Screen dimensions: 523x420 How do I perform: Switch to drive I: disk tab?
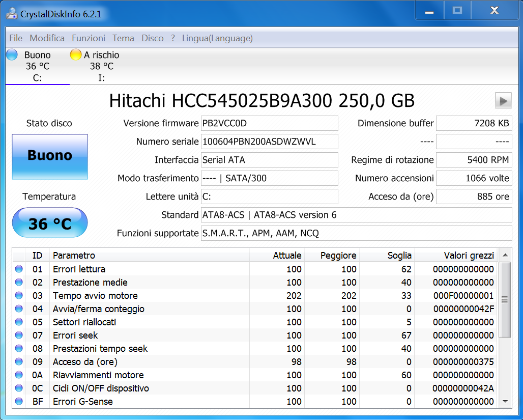pyautogui.click(x=101, y=66)
